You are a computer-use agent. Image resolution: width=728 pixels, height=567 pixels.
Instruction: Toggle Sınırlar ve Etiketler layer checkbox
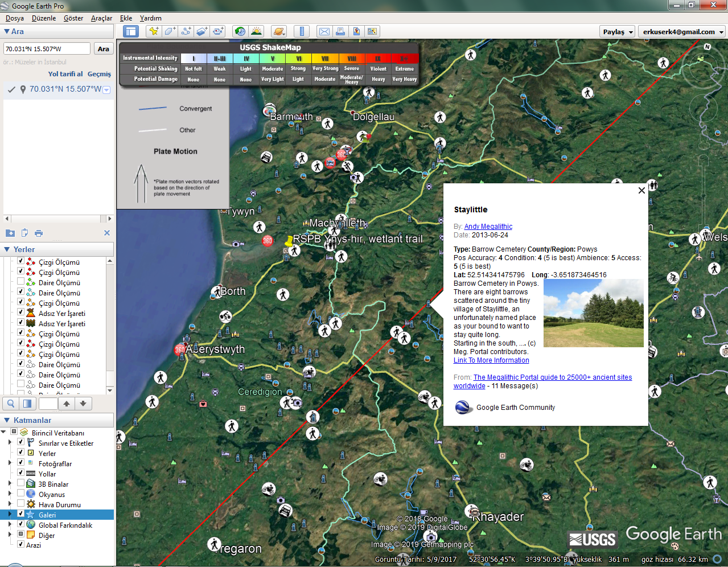(x=20, y=442)
